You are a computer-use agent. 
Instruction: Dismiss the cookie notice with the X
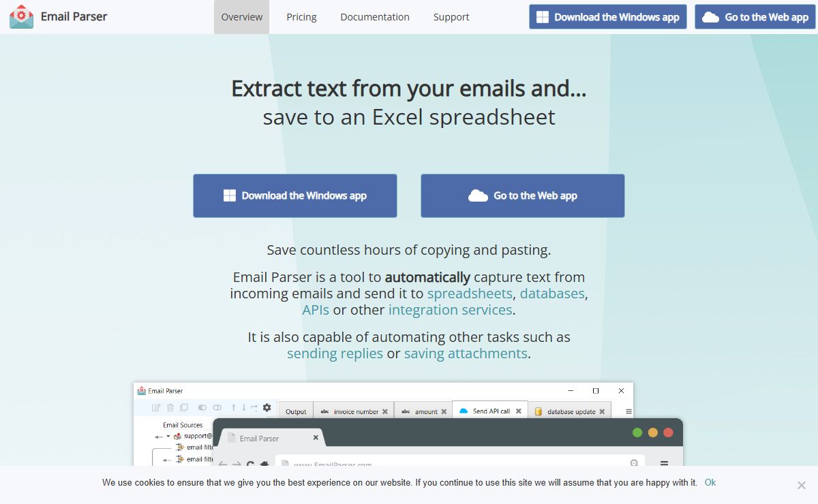(x=802, y=485)
